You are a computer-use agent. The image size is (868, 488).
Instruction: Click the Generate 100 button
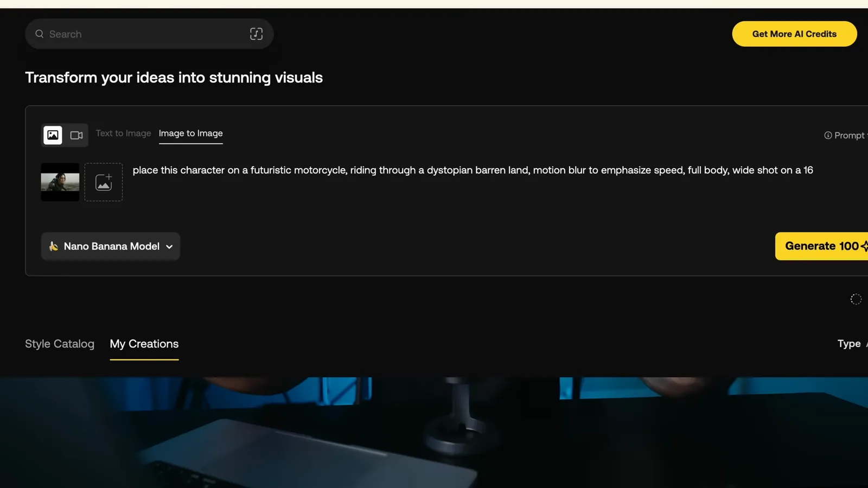click(x=821, y=246)
